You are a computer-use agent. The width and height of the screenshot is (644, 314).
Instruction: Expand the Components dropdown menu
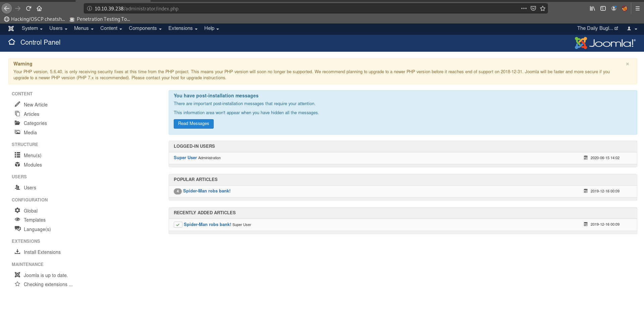[145, 29]
